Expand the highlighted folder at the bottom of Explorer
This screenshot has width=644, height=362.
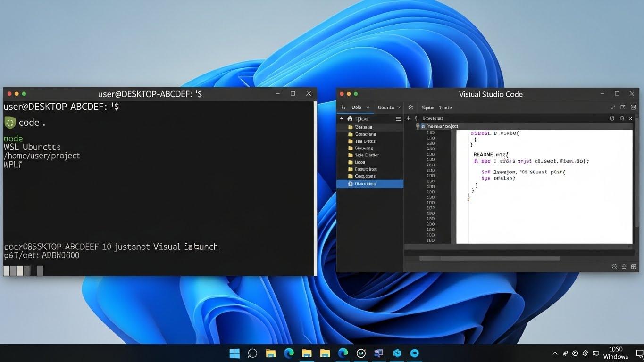pyautogui.click(x=369, y=183)
